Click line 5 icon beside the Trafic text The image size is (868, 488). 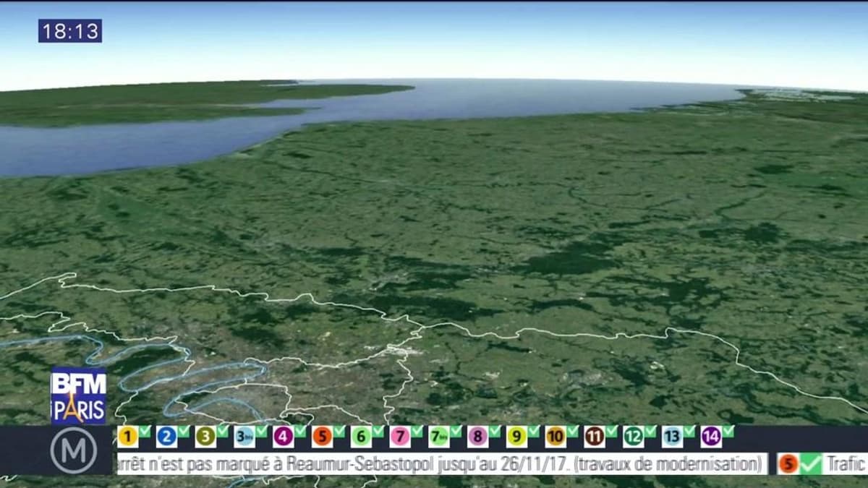788,464
